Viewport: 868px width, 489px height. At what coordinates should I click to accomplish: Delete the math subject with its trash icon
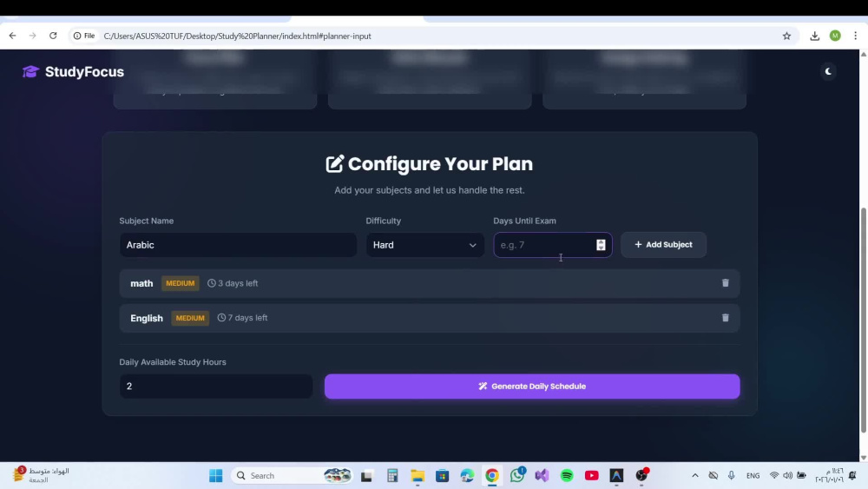click(725, 283)
